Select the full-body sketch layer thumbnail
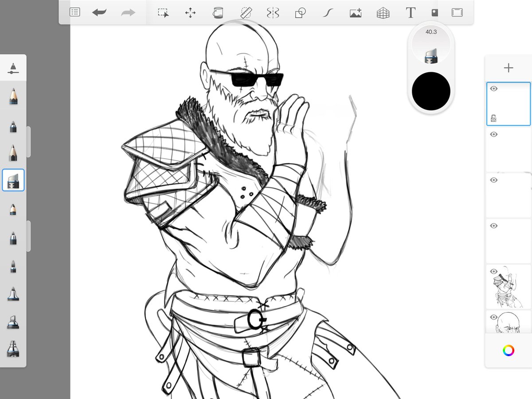The image size is (532, 399). pos(509,286)
